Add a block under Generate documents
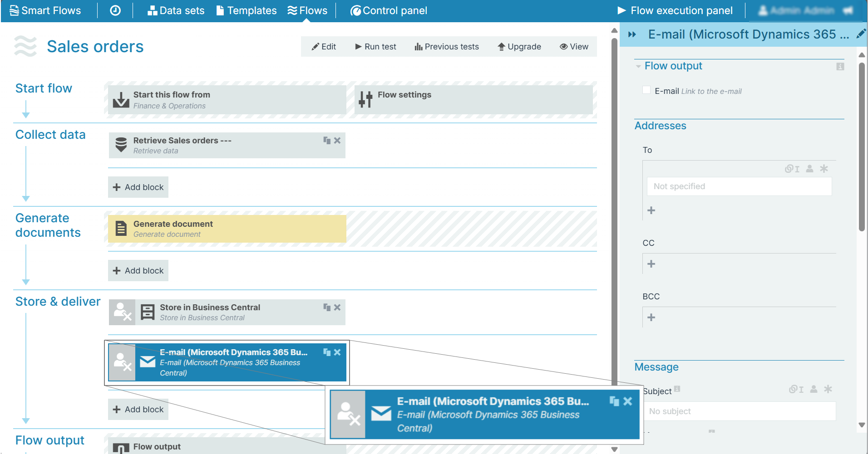The width and height of the screenshot is (868, 454). click(138, 270)
